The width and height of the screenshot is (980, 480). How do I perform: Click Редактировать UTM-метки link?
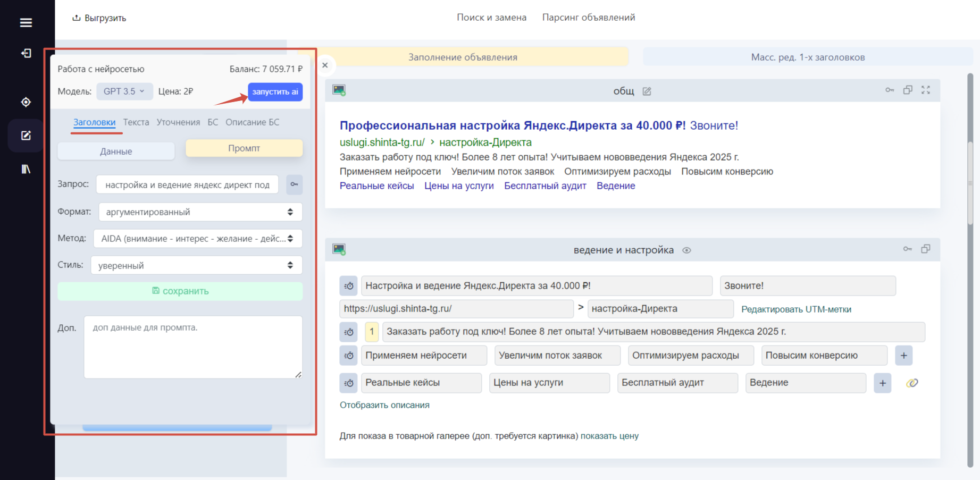point(796,309)
